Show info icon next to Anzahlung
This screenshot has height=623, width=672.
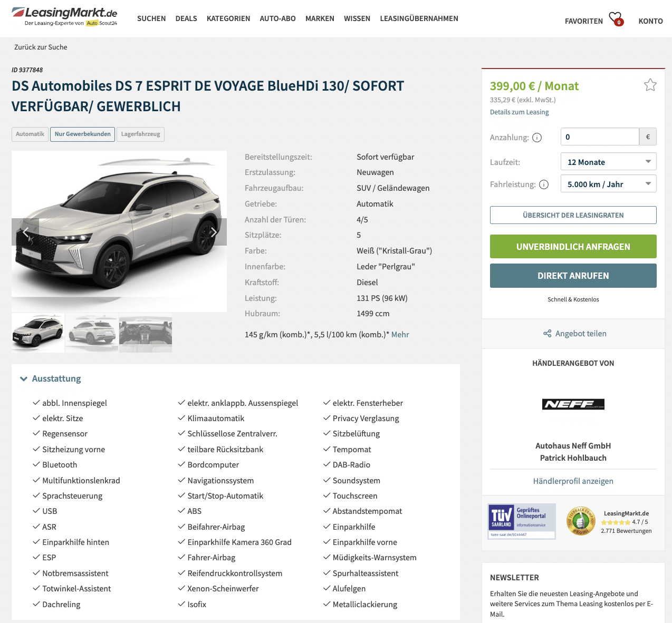point(537,138)
